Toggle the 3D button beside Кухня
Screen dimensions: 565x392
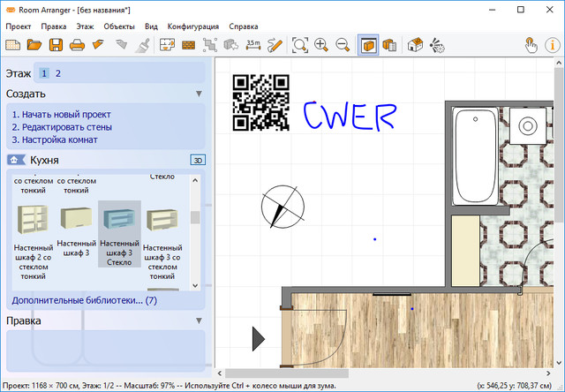[x=198, y=160]
